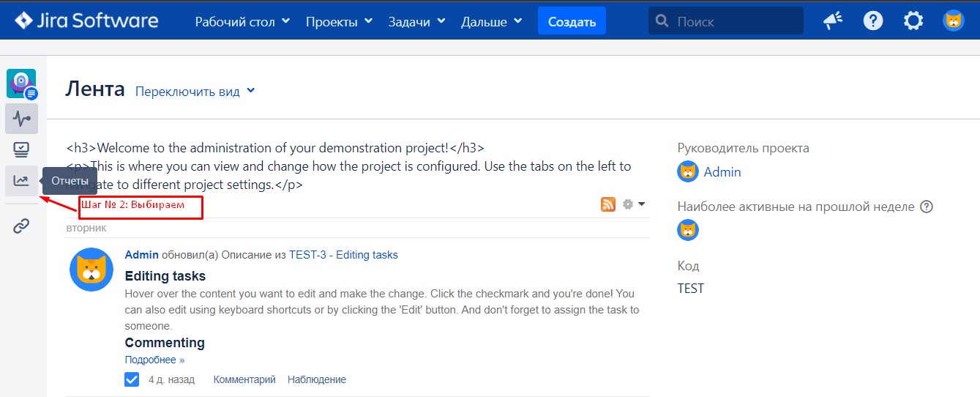The width and height of the screenshot is (980, 397).
Task: Click the Commenting heading
Action: coord(165,343)
